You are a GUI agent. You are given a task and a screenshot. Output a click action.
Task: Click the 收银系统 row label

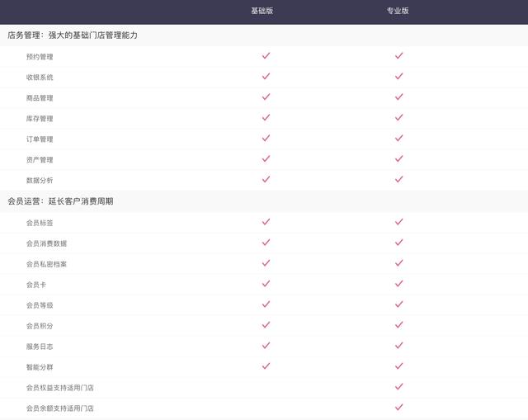tap(40, 77)
